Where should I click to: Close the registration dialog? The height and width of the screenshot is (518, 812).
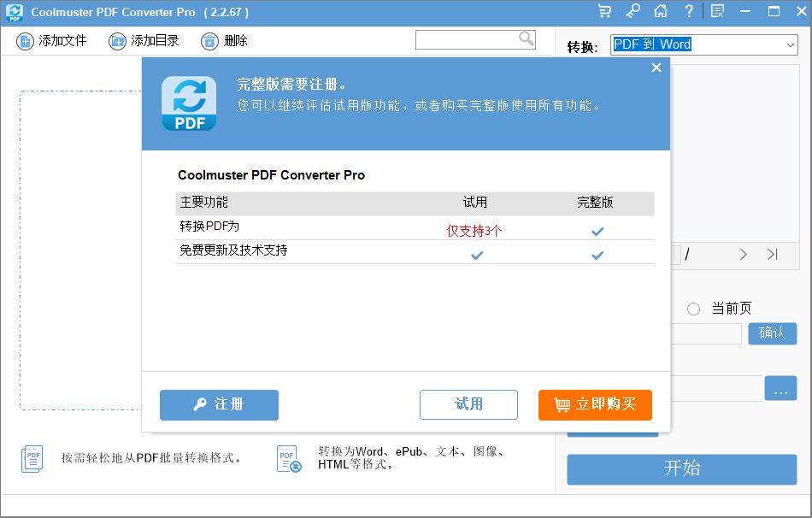656,68
